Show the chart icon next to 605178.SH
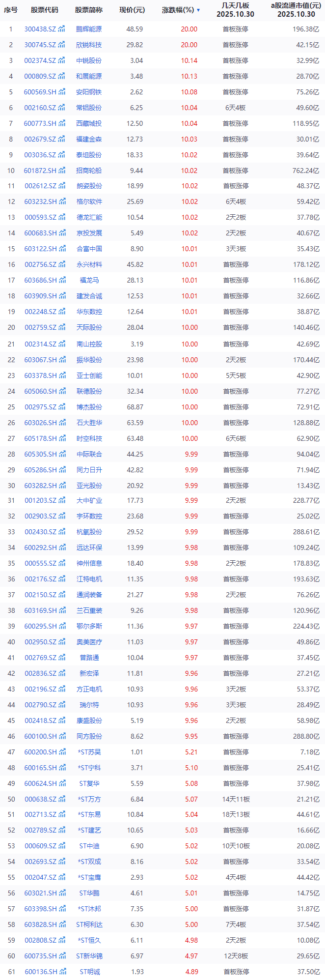Viewport: 325px width, 980px height. (62, 438)
